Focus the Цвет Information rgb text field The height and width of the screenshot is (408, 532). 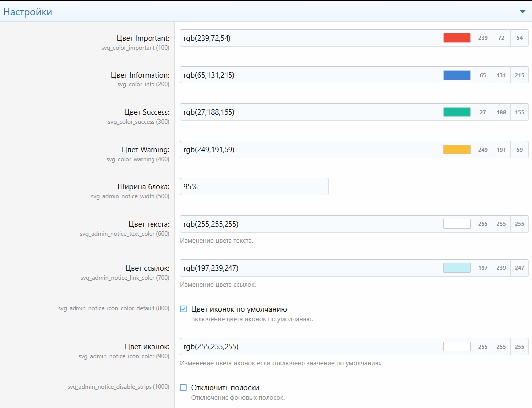[x=309, y=75]
